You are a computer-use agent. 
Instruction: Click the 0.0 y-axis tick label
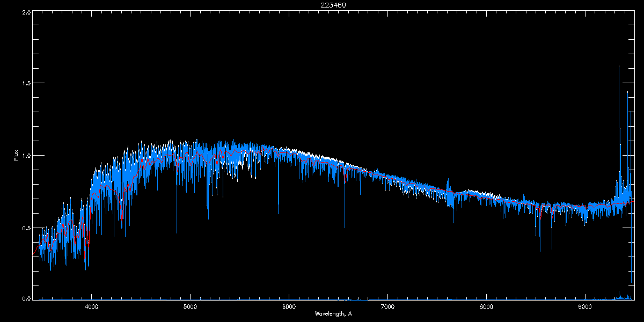26,298
